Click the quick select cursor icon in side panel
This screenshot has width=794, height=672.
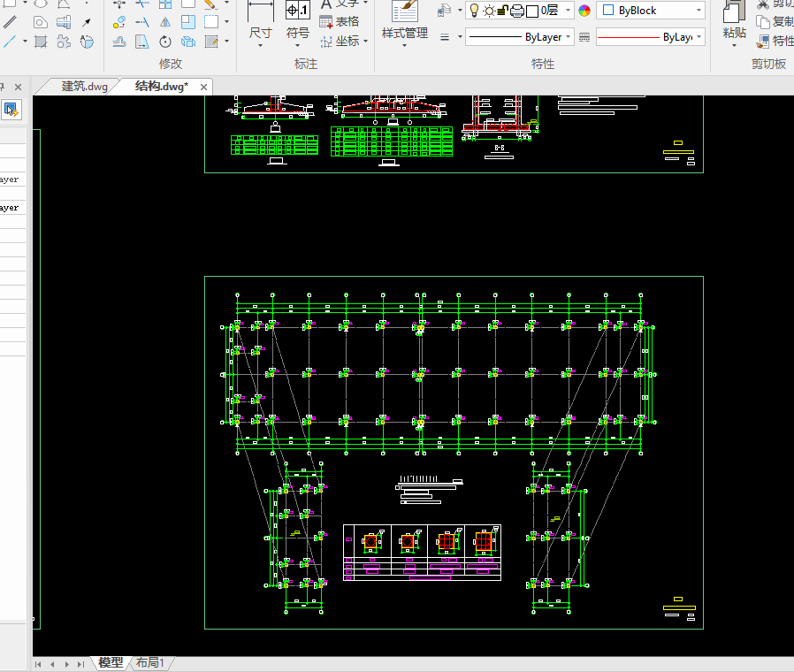(11, 110)
